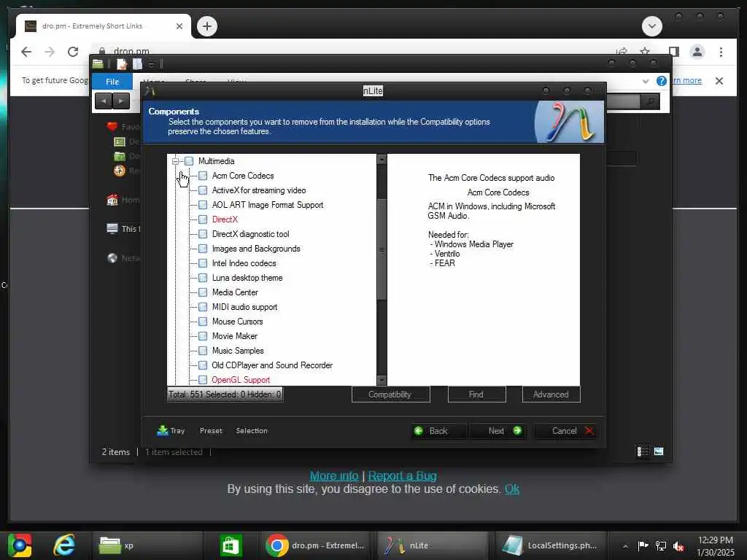Check the red DirectX component box
Image resolution: width=747 pixels, height=560 pixels.
pos(203,219)
